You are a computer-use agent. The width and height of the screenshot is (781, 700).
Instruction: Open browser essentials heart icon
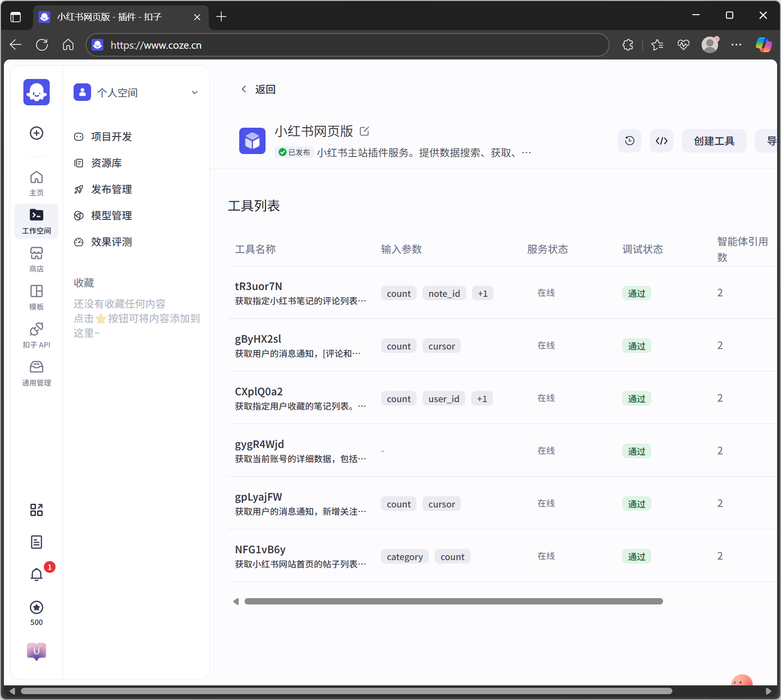[x=684, y=45]
